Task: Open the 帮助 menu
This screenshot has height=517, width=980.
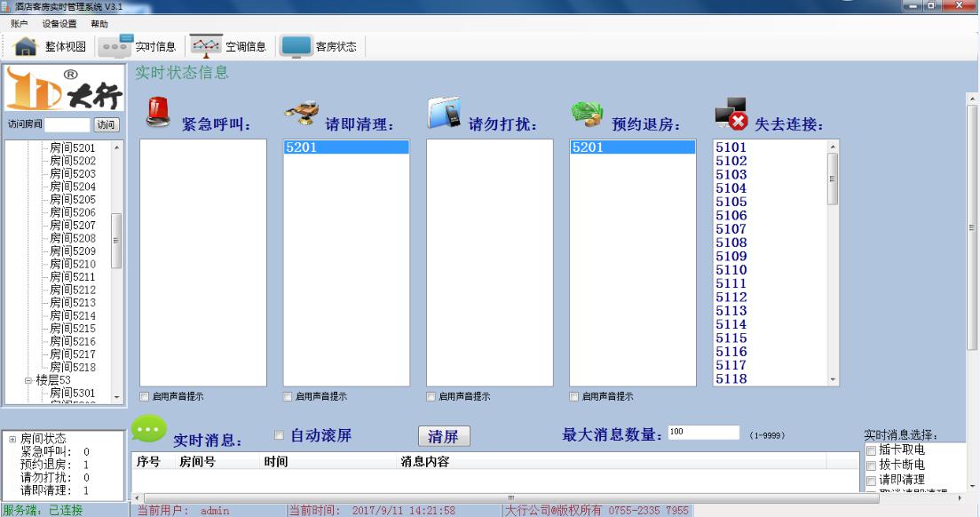Action: [99, 24]
